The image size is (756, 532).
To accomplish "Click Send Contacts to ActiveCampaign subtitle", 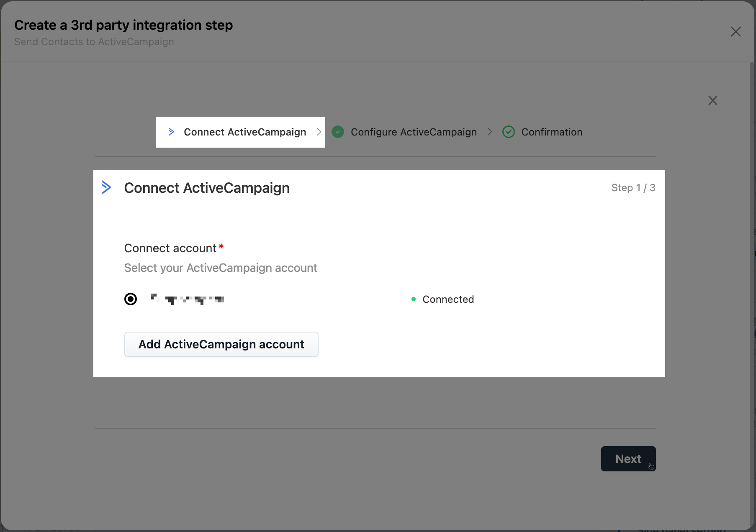I will [x=94, y=42].
